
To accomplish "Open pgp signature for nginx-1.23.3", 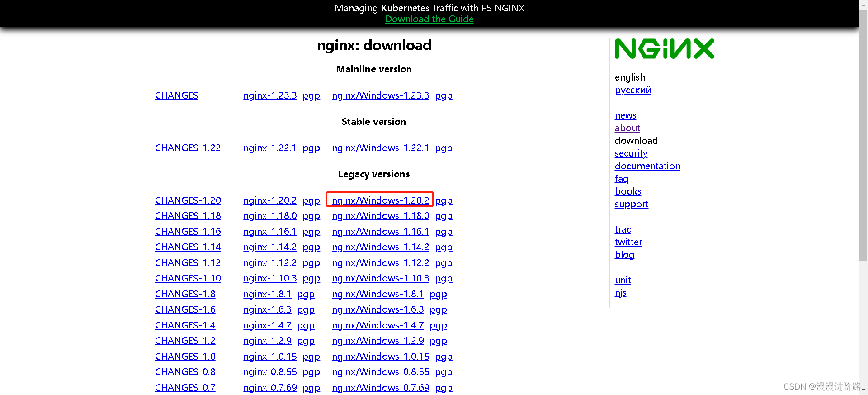I will click(311, 95).
